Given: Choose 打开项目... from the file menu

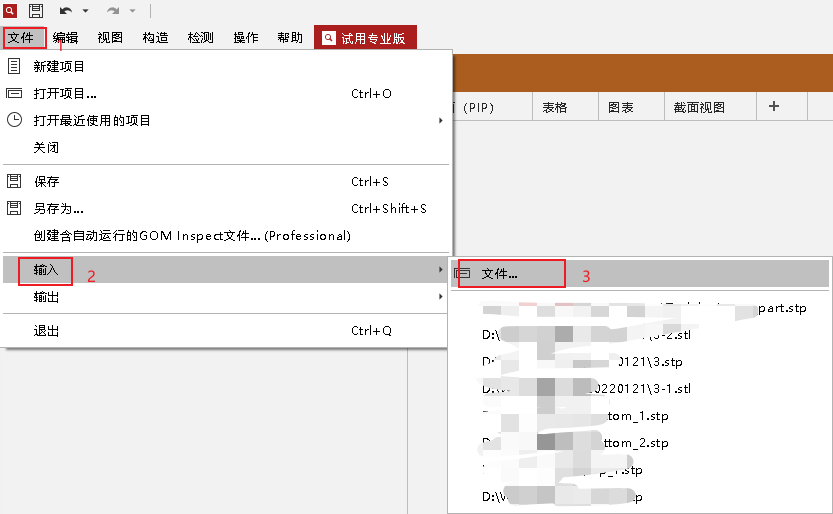Looking at the screenshot, I should tap(65, 94).
